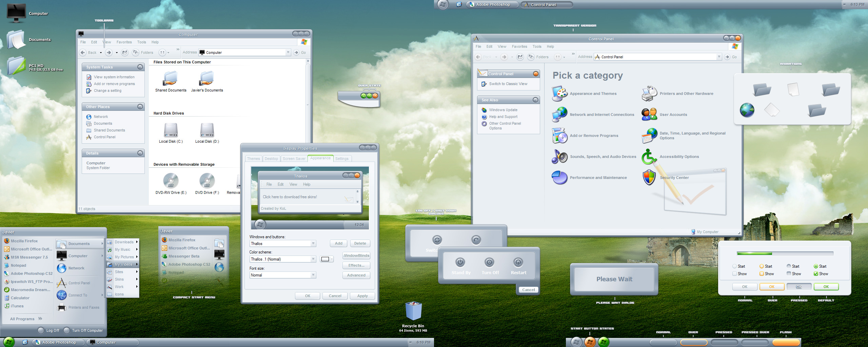Switch to the Themes tab

coord(253,159)
